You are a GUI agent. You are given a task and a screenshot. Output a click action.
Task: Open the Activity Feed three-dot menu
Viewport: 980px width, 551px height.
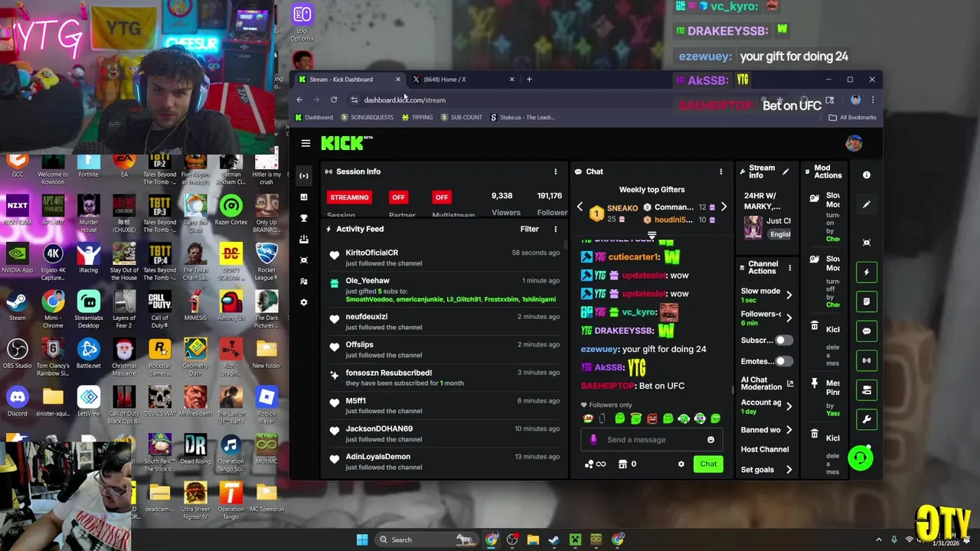click(556, 229)
